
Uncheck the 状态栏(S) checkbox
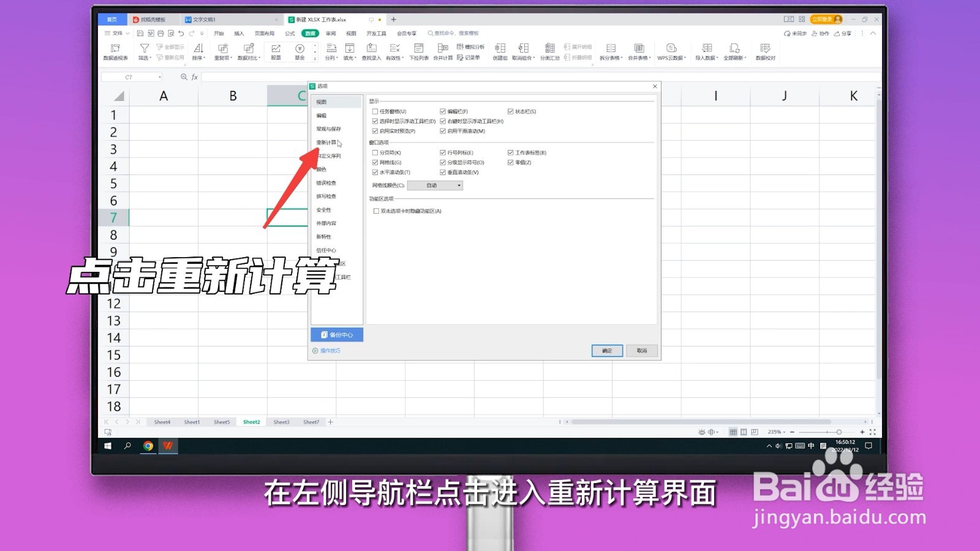tap(510, 111)
